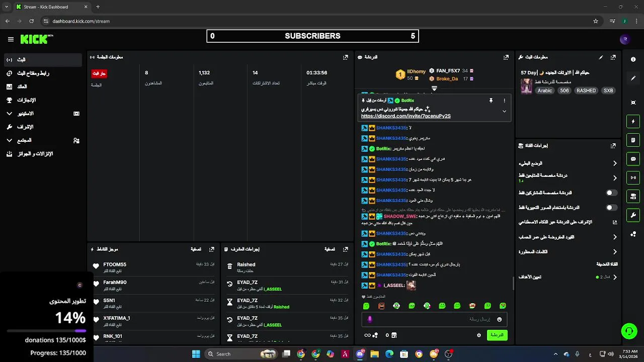The image size is (644, 362).
Task: Click the content development progress bar
Action: (x=46, y=331)
